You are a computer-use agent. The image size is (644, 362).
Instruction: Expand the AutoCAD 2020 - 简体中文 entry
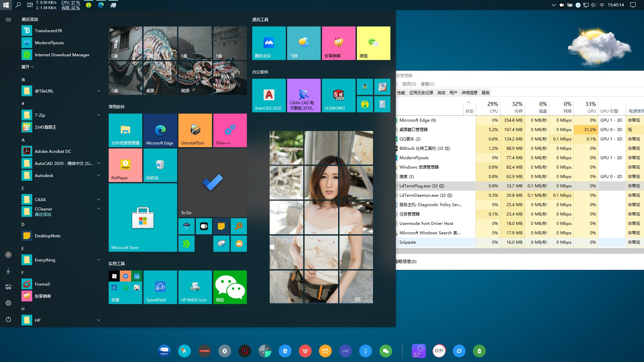(x=98, y=163)
